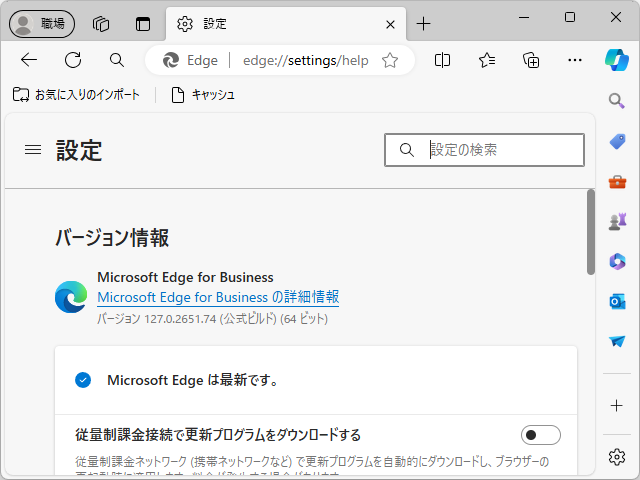This screenshot has height=480, width=640.
Task: Open the workspaces icon
Action: click(x=101, y=24)
